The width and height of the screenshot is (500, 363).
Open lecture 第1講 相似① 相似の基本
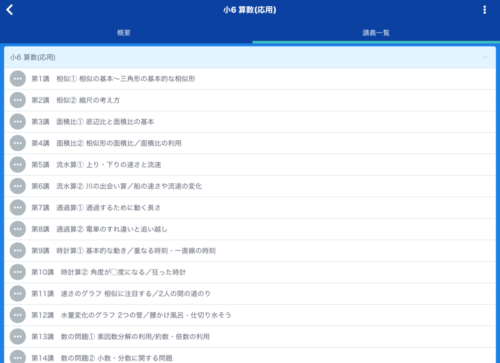[x=250, y=79]
